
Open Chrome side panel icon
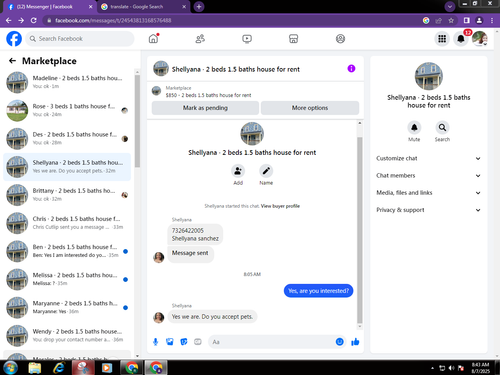coord(467,20)
